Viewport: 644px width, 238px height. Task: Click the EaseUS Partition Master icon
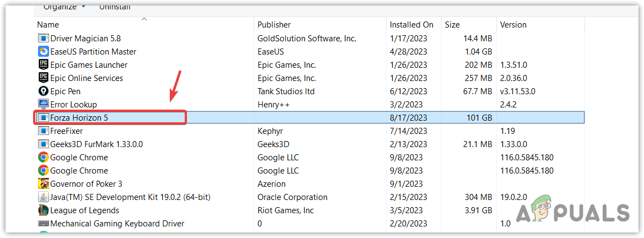point(44,52)
